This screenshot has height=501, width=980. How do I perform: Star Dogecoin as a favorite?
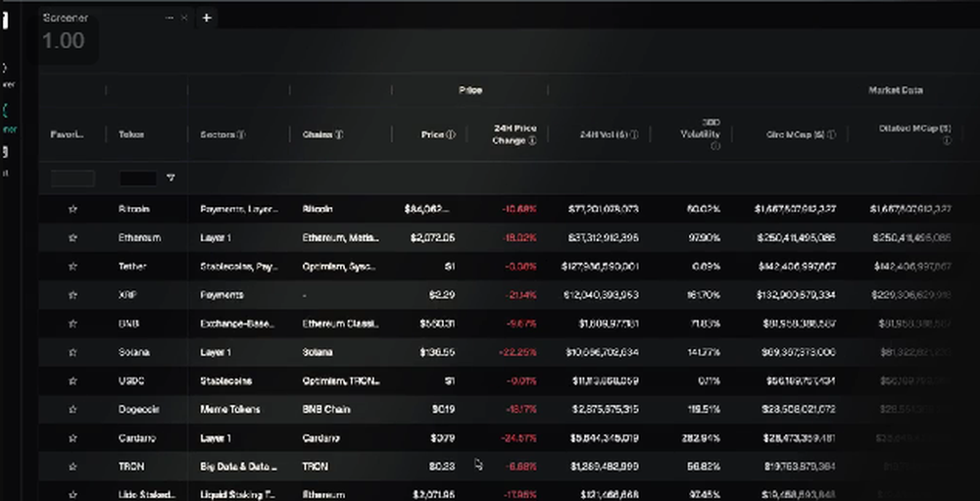(73, 409)
